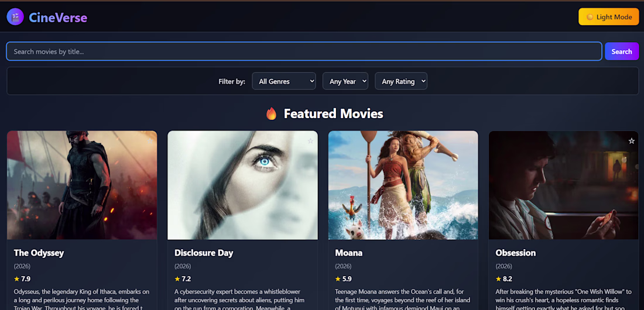The image size is (644, 310).
Task: Click the CineVerse brand name
Action: (58, 17)
